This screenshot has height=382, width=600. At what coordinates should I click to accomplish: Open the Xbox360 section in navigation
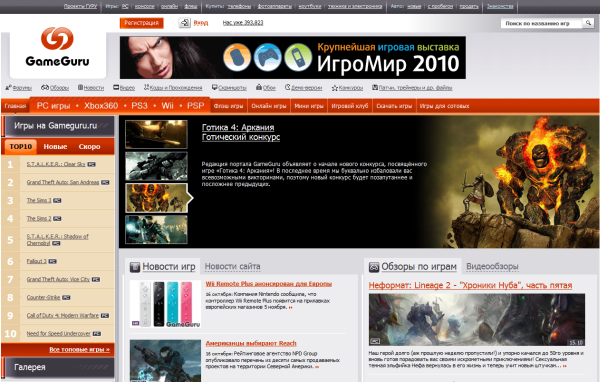pyautogui.click(x=101, y=106)
